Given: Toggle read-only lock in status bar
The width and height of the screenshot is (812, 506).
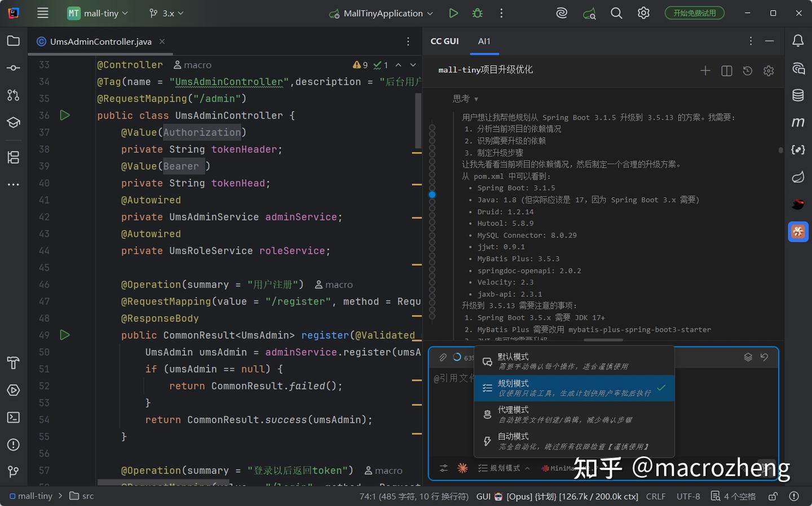Looking at the screenshot, I should tap(773, 496).
